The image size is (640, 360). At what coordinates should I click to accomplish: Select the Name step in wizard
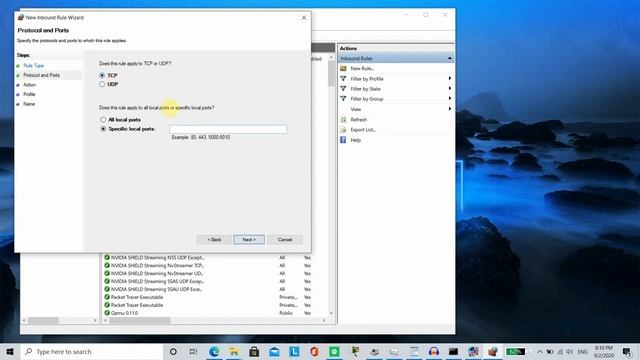(x=29, y=104)
